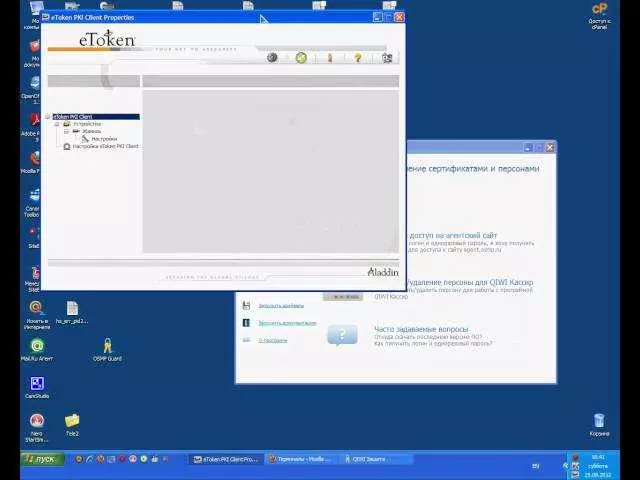Open доступ на агентский сайт heading
This screenshot has width=640, height=480.
[453, 236]
